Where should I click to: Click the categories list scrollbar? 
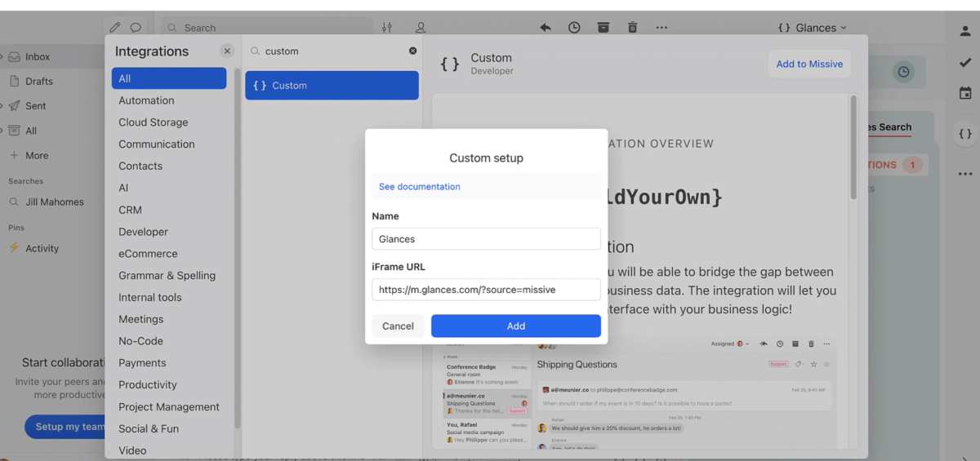tap(238, 249)
